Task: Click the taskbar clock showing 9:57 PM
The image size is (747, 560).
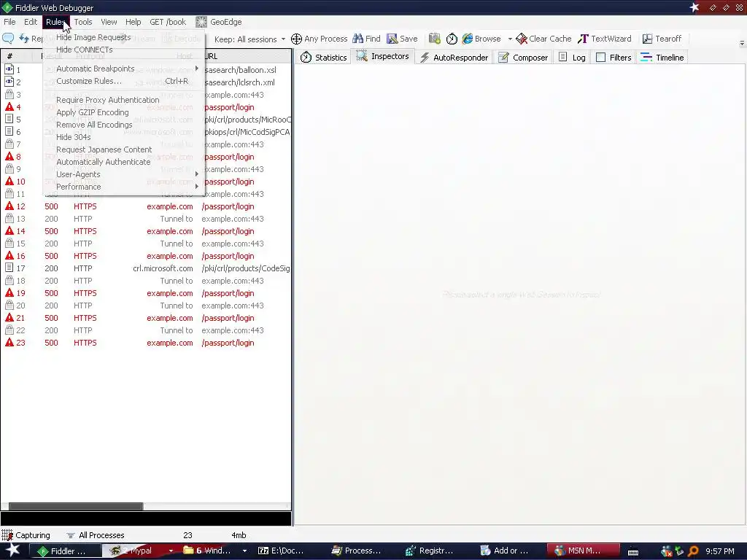Action: pos(719,551)
